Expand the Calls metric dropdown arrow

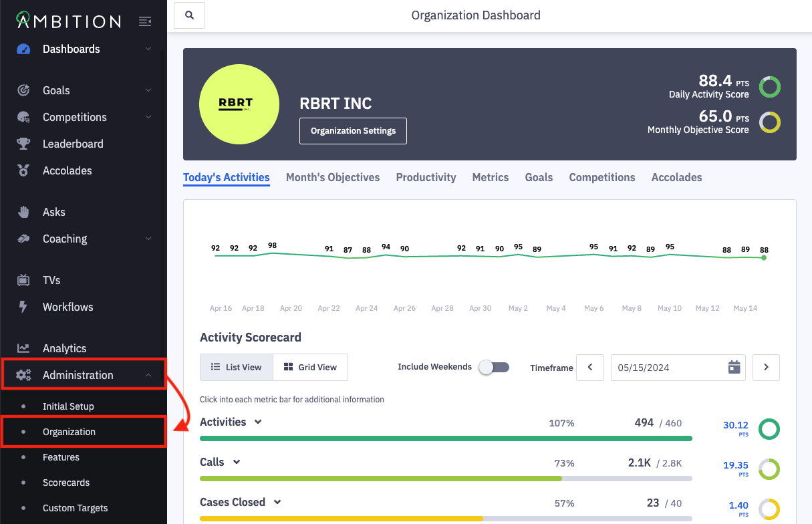(236, 462)
